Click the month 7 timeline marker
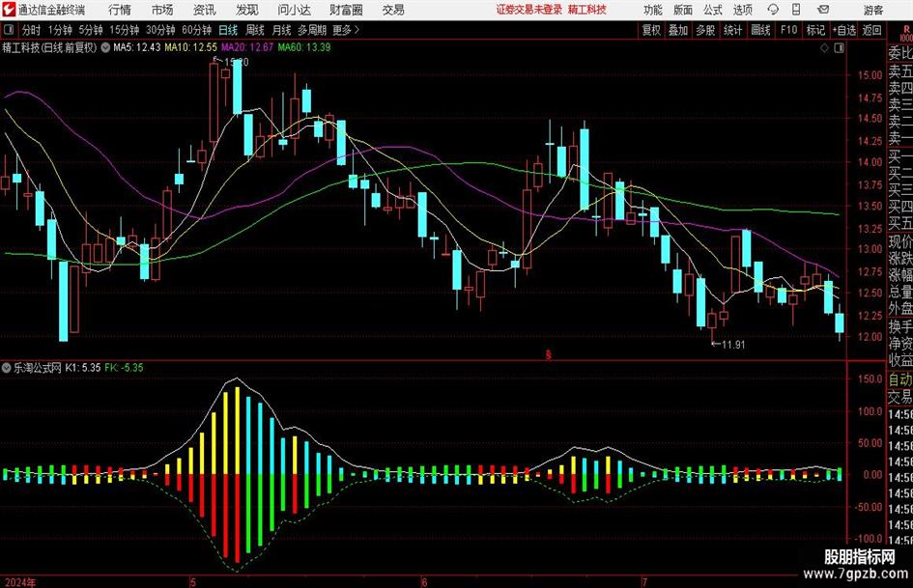 point(644,582)
